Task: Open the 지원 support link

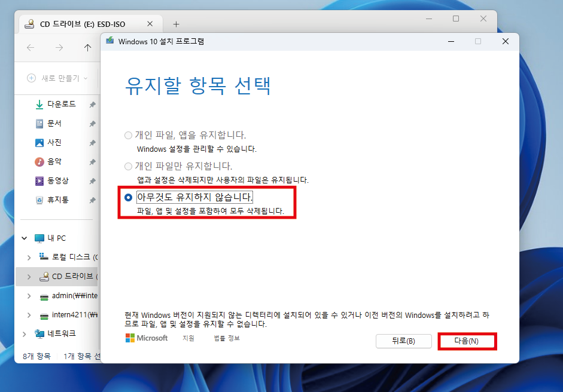Action: [188, 338]
